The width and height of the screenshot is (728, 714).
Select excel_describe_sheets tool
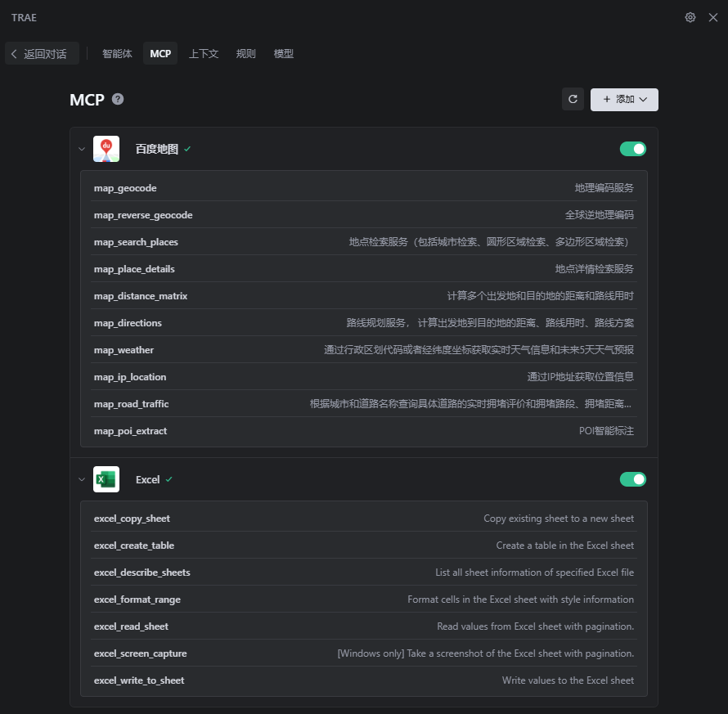tap(363, 572)
